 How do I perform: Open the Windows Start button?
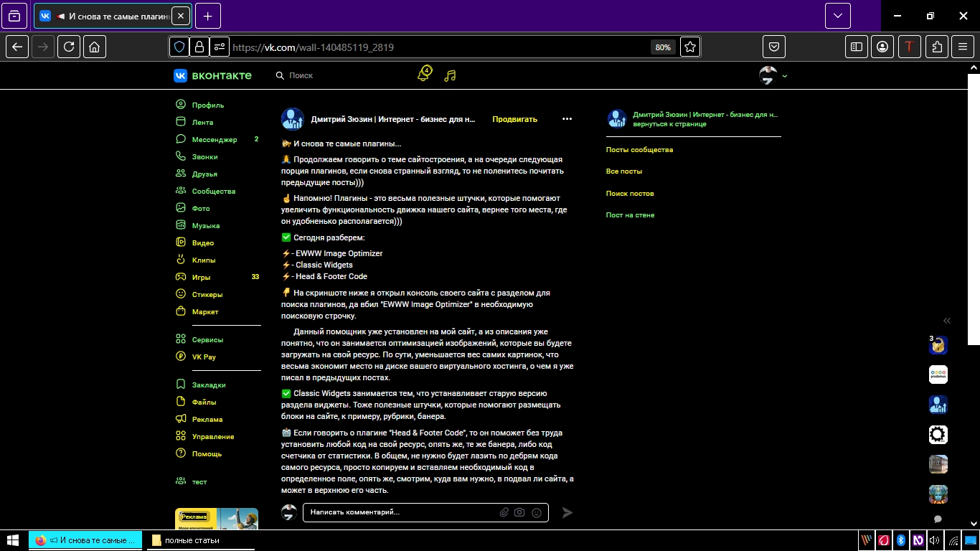(13, 540)
